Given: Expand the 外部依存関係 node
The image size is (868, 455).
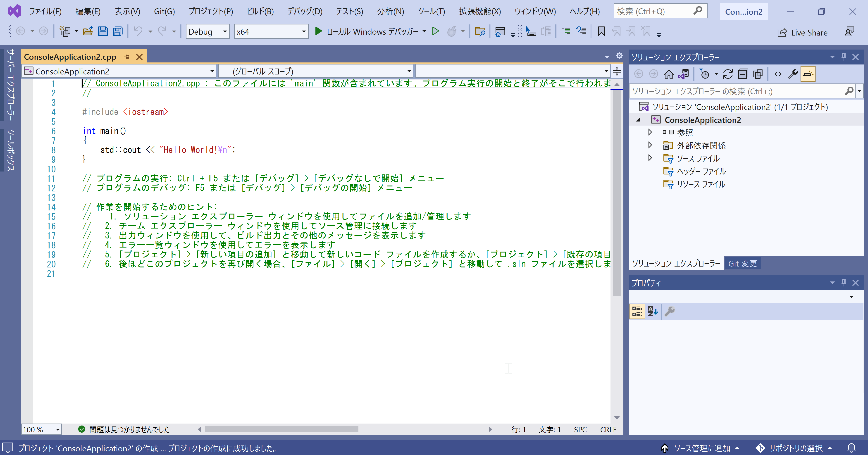Looking at the screenshot, I should (650, 145).
